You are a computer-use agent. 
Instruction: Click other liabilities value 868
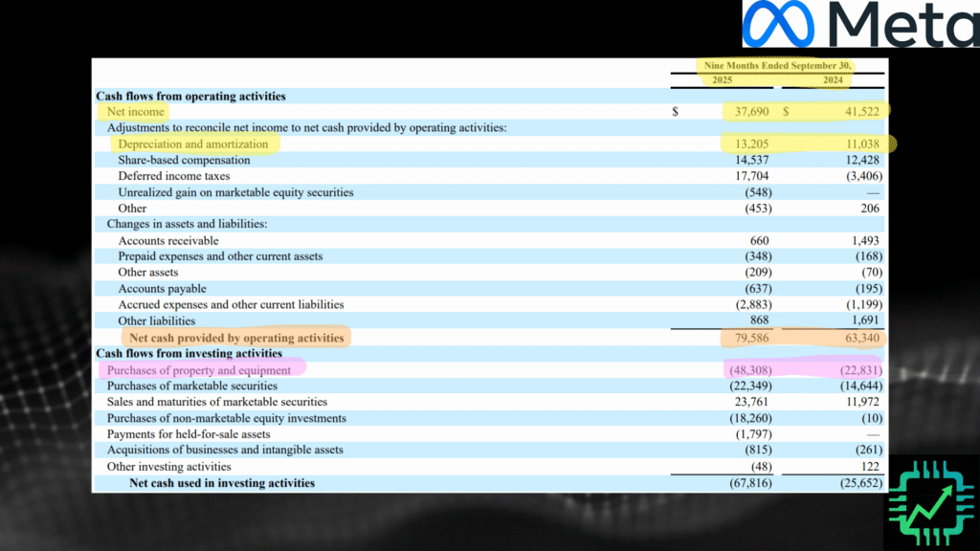pos(759,320)
